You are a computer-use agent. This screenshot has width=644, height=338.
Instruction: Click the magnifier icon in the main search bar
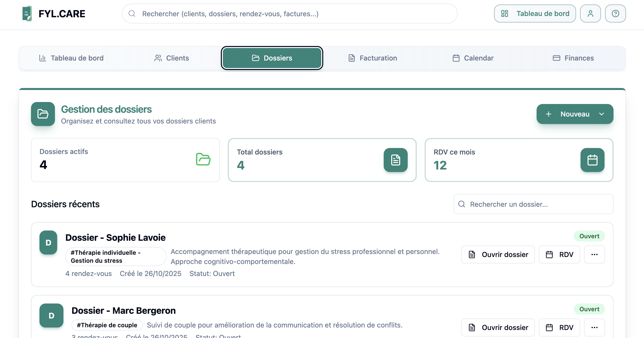tap(132, 13)
